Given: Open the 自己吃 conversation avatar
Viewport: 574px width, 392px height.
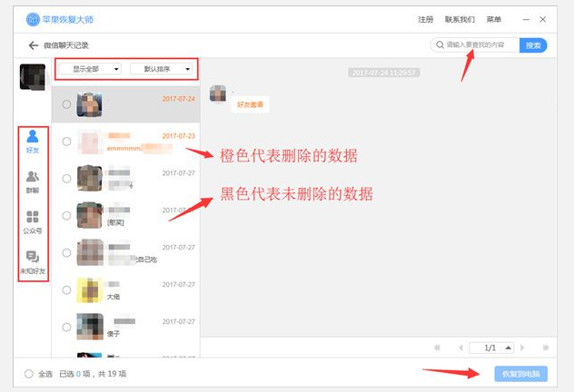Looking at the screenshot, I should click(89, 252).
